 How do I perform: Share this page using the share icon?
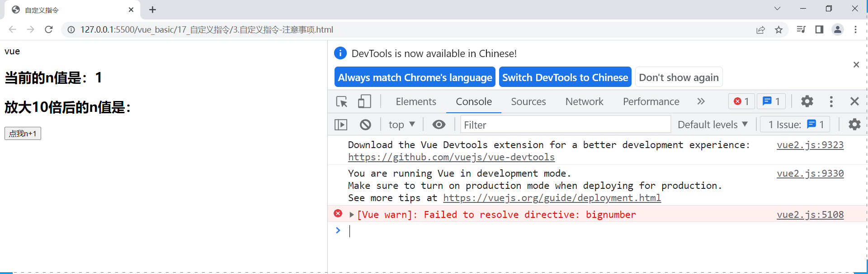[760, 30]
